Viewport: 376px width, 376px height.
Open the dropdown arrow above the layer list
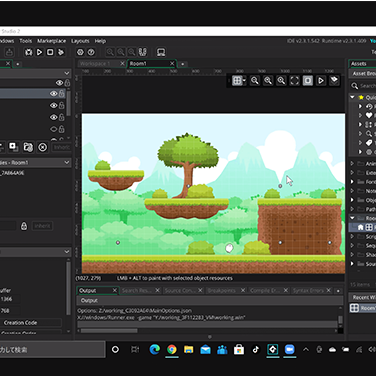(x=67, y=73)
